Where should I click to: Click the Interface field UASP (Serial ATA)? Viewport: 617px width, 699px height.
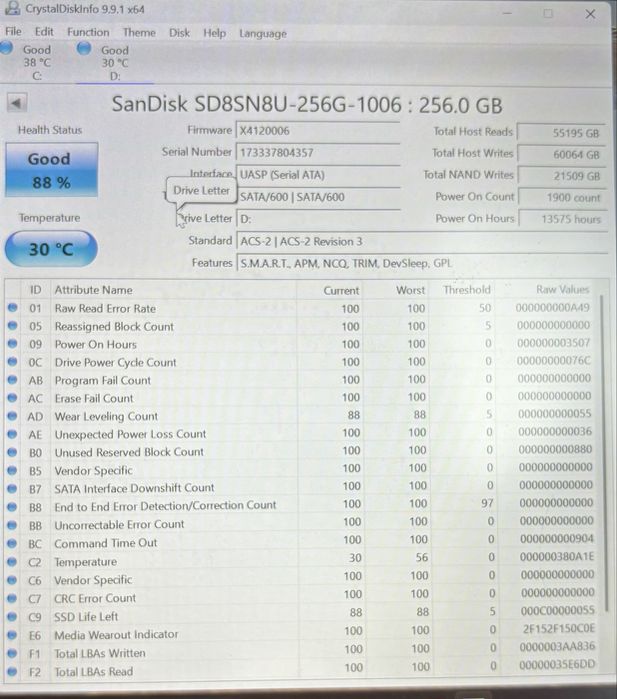pyautogui.click(x=317, y=175)
